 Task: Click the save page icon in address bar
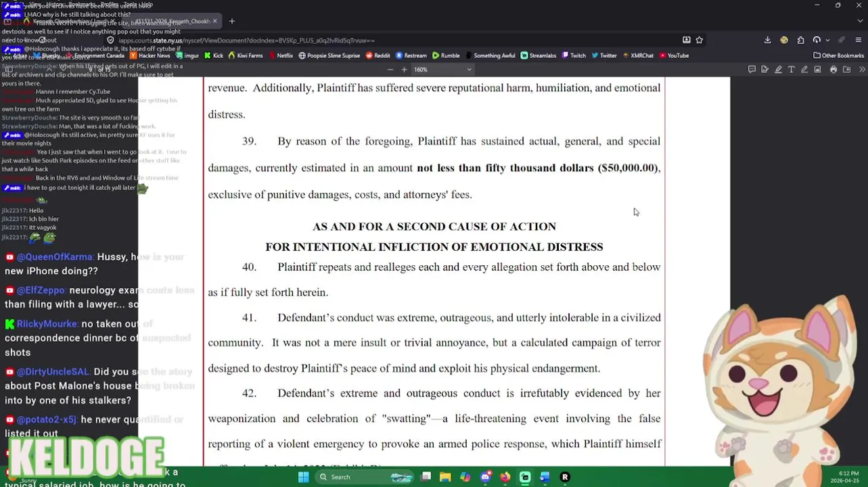[x=687, y=40]
